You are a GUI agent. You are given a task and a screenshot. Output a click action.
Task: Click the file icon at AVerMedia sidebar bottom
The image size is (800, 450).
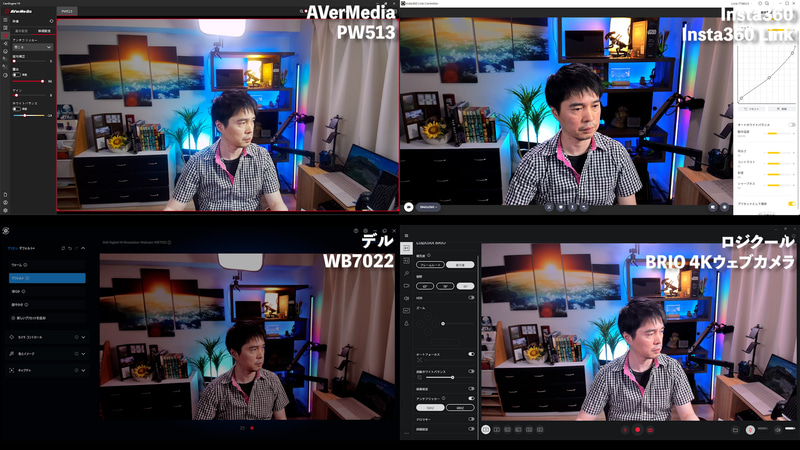(x=5, y=194)
